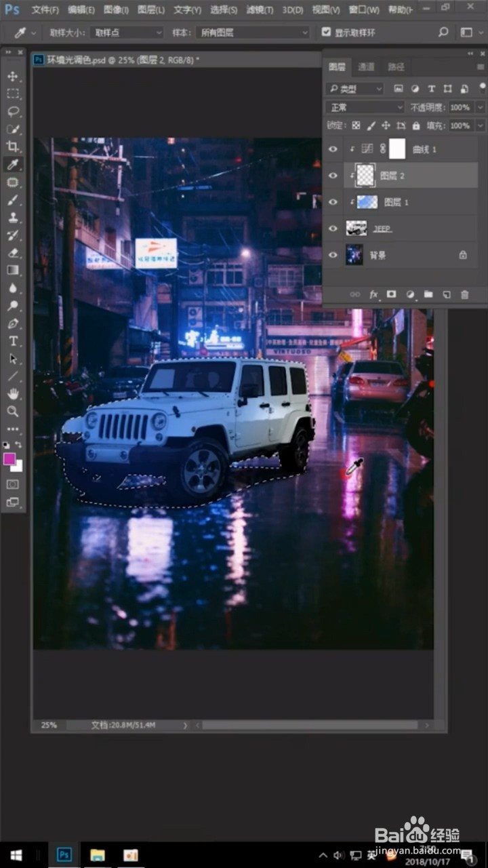This screenshot has height=868, width=488.
Task: Select the Zoom tool
Action: coord(13,412)
